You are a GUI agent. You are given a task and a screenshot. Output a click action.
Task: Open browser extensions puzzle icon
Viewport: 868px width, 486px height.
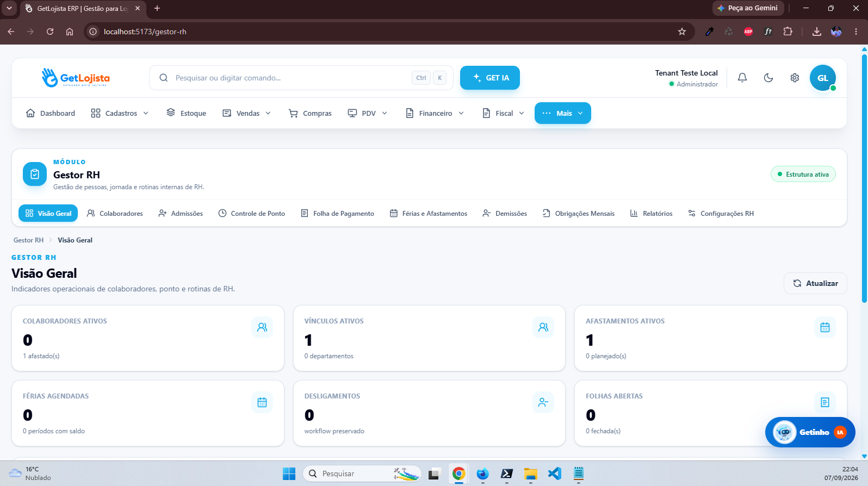tap(788, 32)
